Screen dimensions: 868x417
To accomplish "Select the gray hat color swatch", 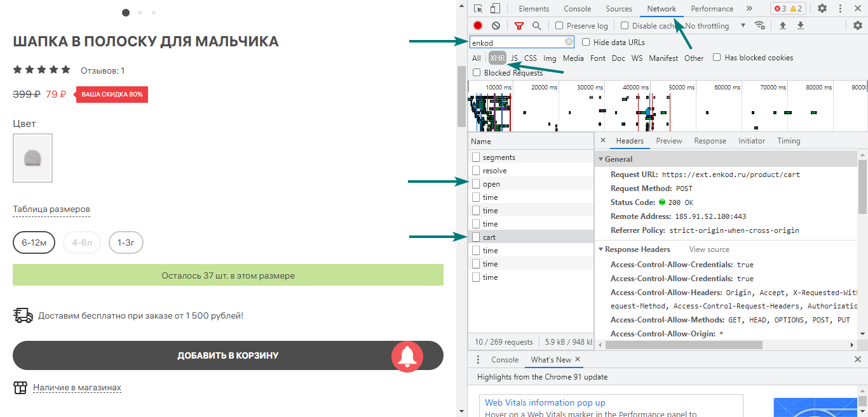I will tap(32, 158).
